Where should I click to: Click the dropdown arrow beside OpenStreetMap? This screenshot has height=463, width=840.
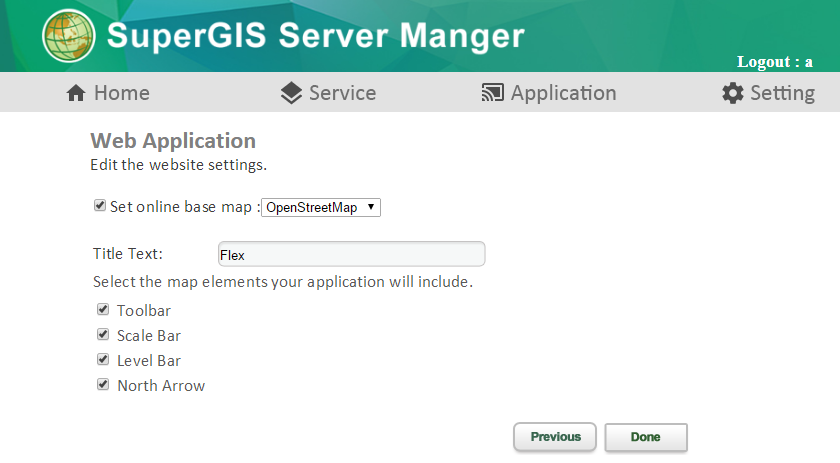[371, 207]
